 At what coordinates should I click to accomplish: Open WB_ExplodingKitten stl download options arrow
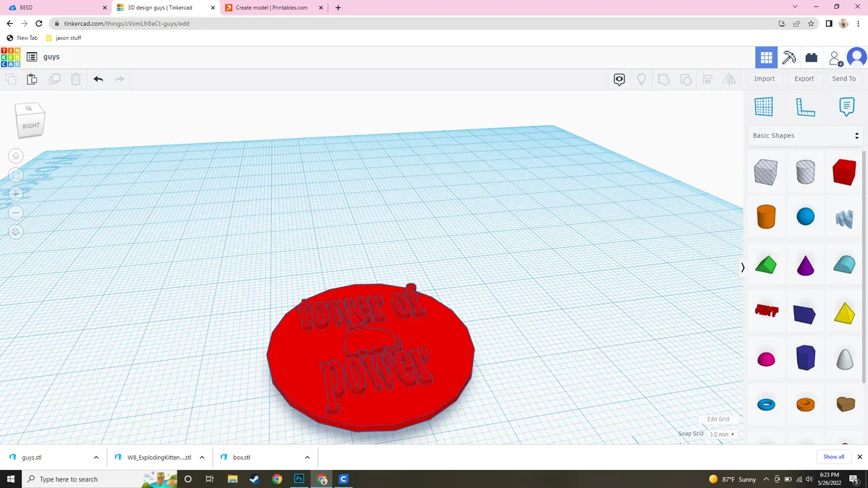coord(202,458)
